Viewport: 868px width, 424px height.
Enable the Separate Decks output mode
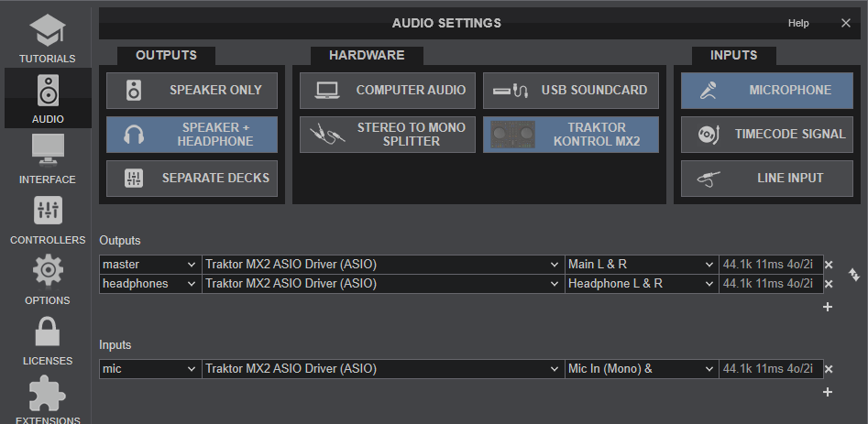(192, 178)
